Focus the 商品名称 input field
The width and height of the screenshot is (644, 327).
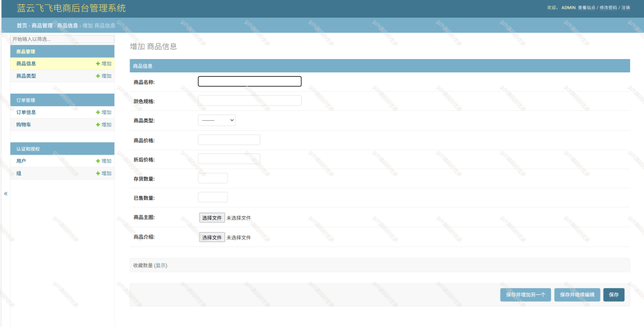pyautogui.click(x=250, y=81)
